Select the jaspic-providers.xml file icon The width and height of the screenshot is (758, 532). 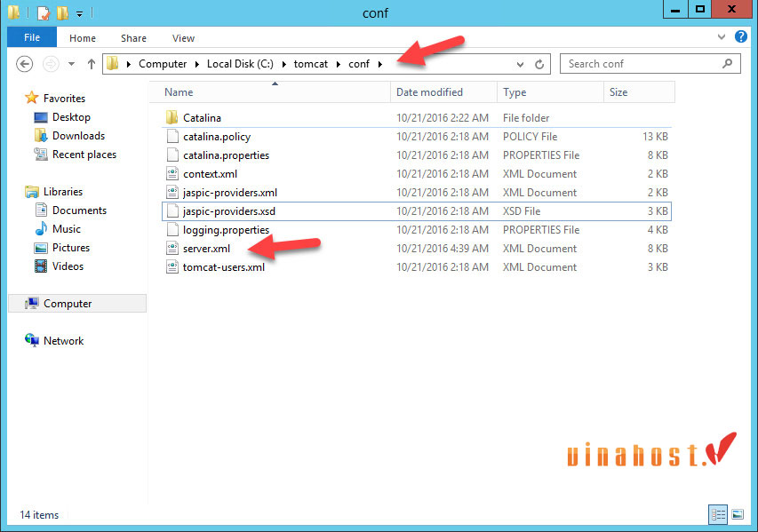pyautogui.click(x=172, y=193)
